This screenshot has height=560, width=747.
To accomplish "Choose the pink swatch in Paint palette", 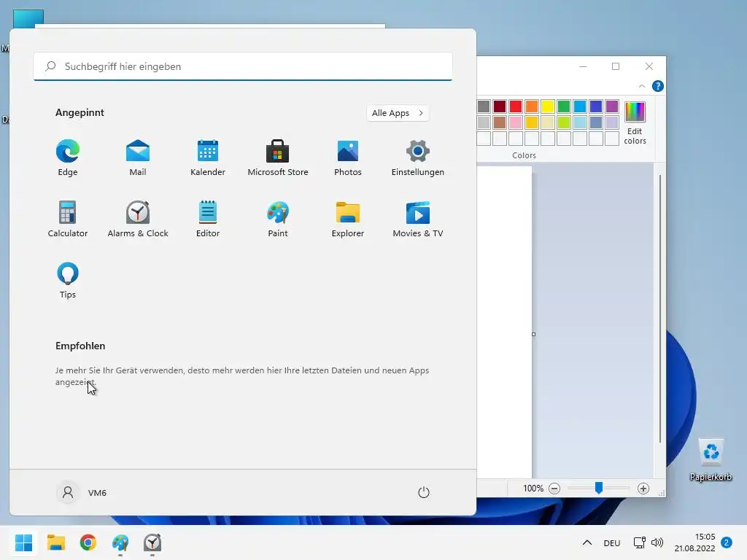I will click(x=516, y=122).
